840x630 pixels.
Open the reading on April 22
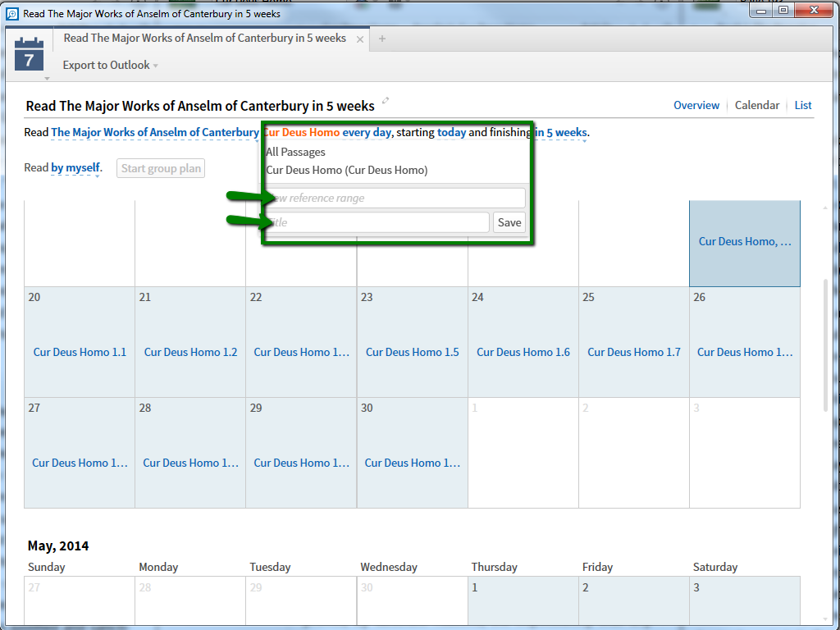(302, 352)
